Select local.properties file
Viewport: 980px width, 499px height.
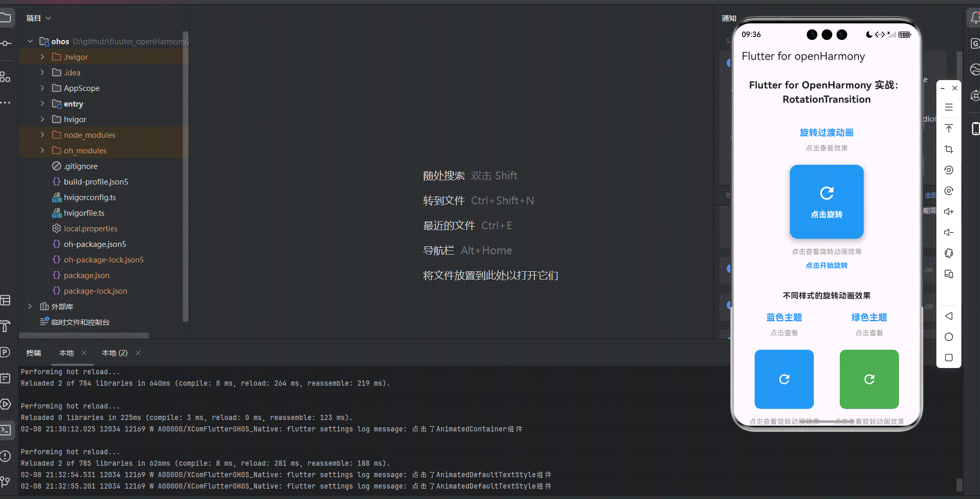[x=90, y=228]
